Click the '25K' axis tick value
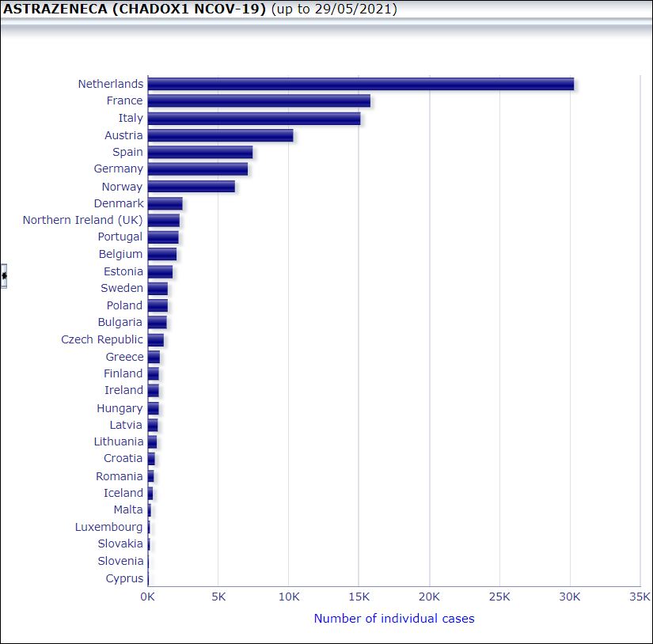 point(499,597)
